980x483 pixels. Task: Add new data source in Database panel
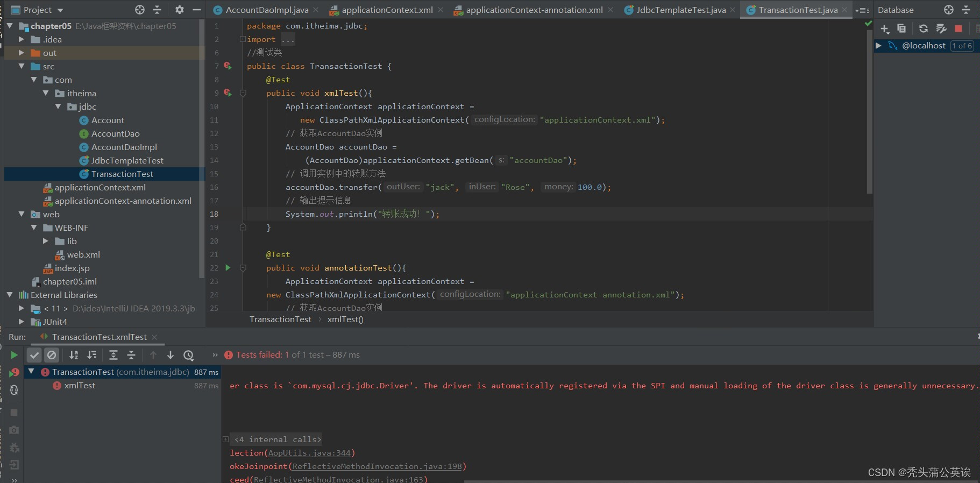click(885, 29)
